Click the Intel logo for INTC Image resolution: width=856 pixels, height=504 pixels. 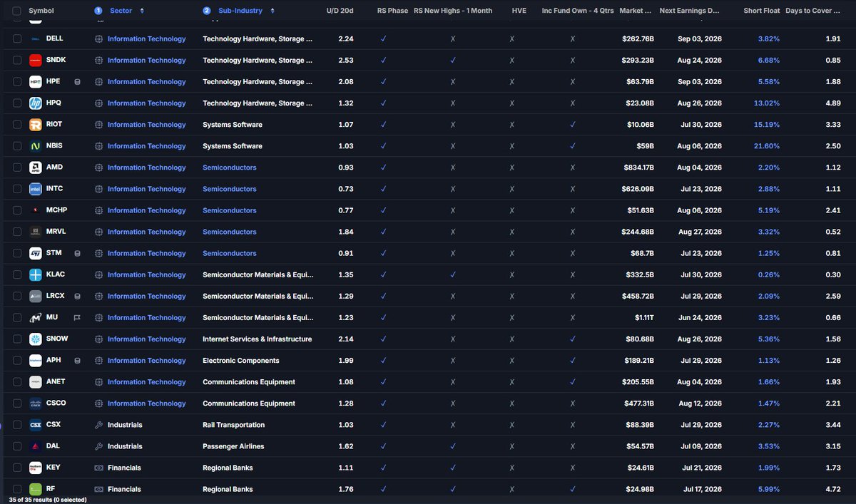coord(36,189)
